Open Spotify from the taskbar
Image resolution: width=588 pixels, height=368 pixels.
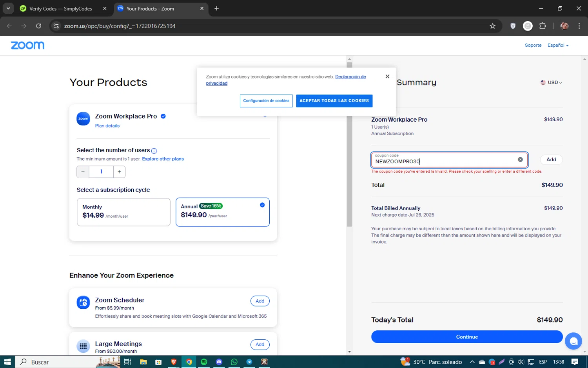tap(204, 362)
